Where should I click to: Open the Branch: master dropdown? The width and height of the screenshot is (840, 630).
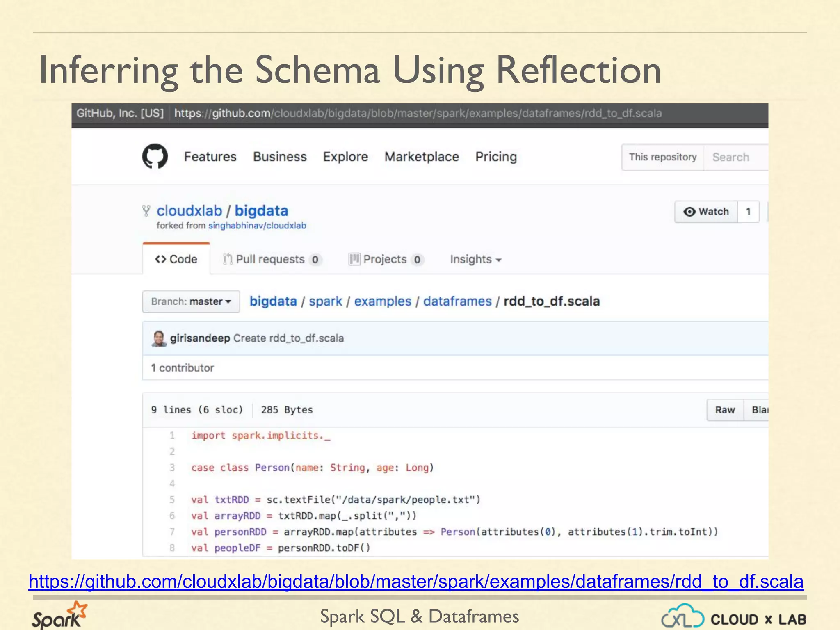(191, 301)
